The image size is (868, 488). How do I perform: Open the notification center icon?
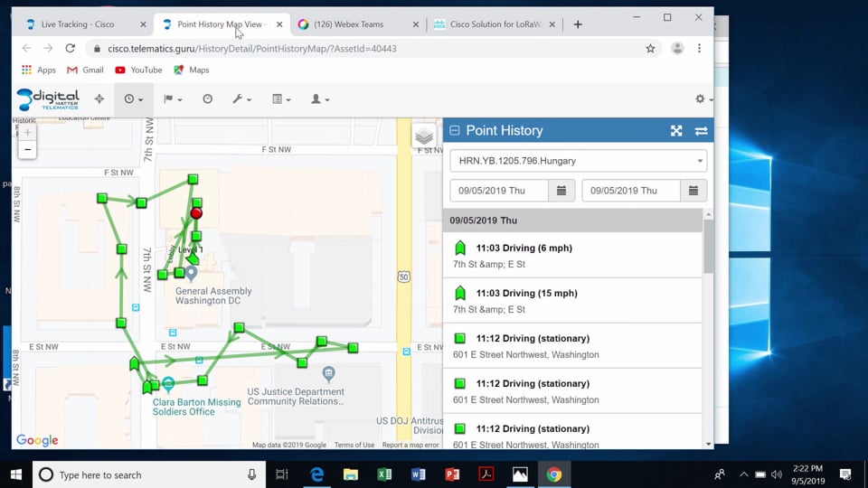[845, 474]
